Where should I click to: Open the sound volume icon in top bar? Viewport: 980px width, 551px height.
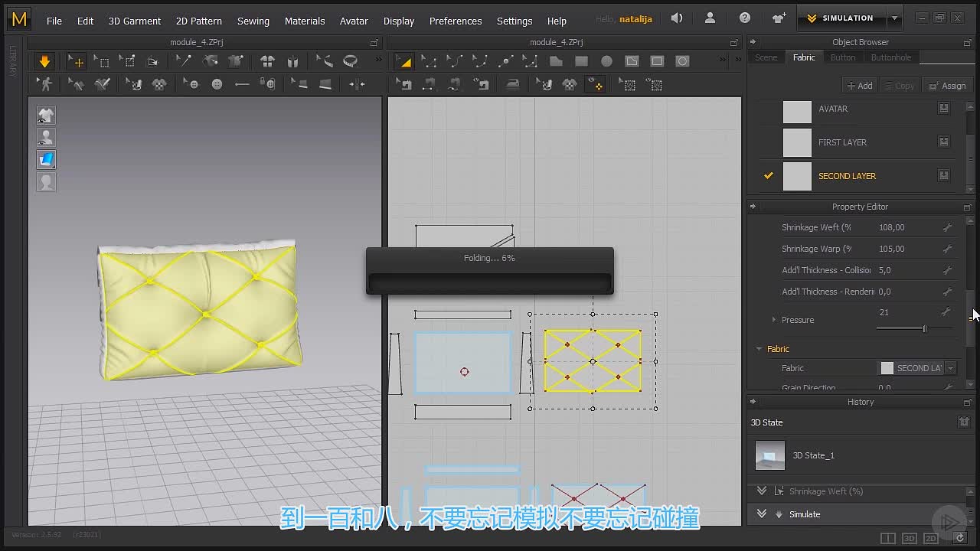pyautogui.click(x=677, y=18)
